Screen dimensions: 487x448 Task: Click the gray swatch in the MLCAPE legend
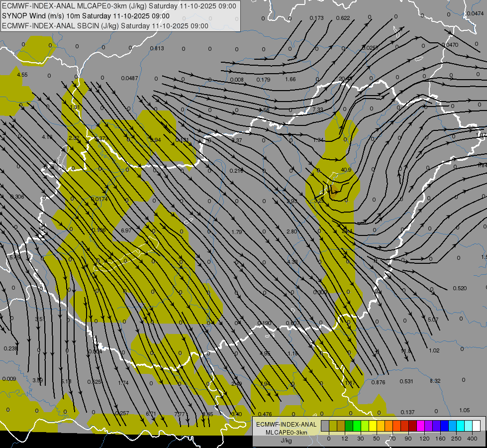point(325,426)
